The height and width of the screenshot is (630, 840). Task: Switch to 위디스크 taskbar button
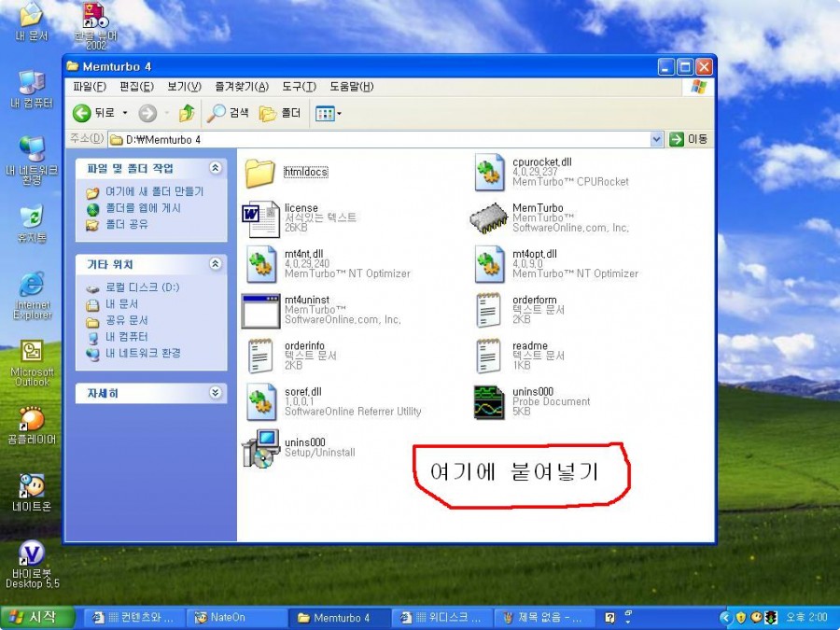(x=441, y=618)
